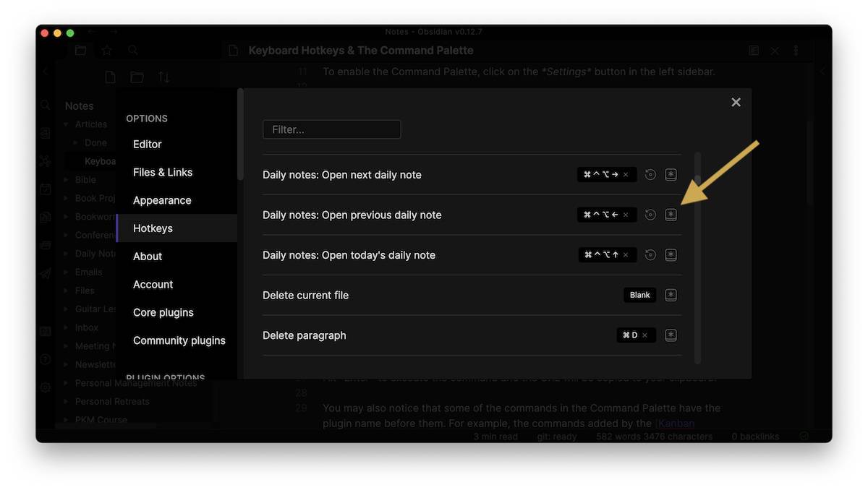Expand the Inbox folder
868x490 pixels.
click(67, 327)
